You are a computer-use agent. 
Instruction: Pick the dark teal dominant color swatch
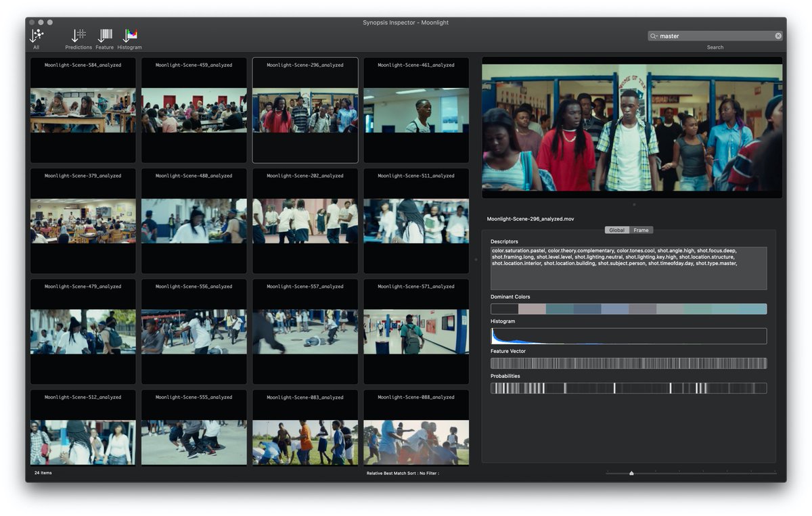coord(560,309)
